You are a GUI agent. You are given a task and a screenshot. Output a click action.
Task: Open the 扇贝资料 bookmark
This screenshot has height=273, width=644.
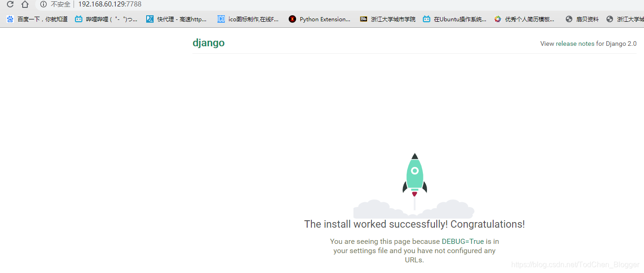[x=582, y=19]
